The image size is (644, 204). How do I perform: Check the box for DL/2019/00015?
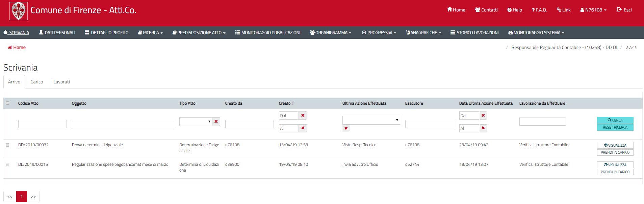[x=7, y=164]
